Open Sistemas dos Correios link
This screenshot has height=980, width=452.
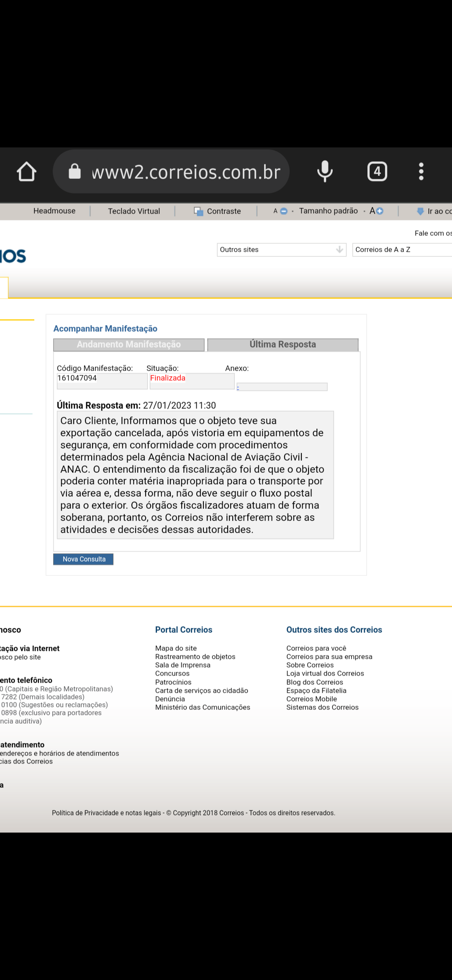322,707
